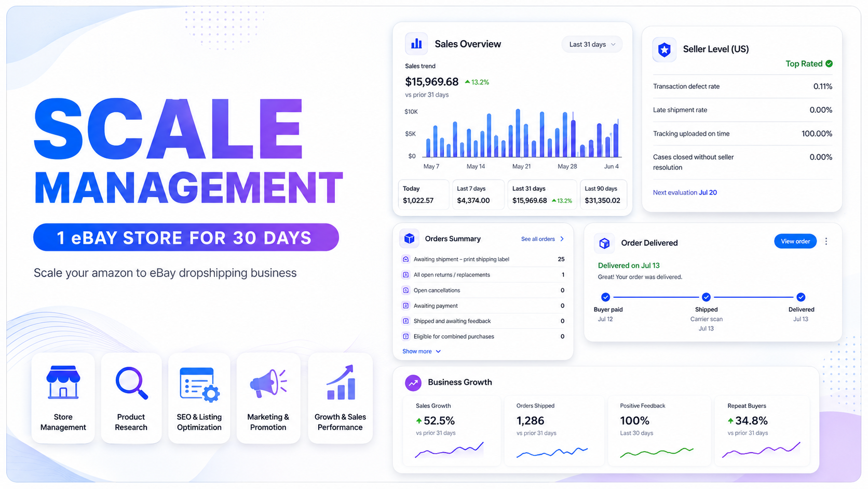
Task: Click the Buyer paid checkmark step
Action: (605, 297)
